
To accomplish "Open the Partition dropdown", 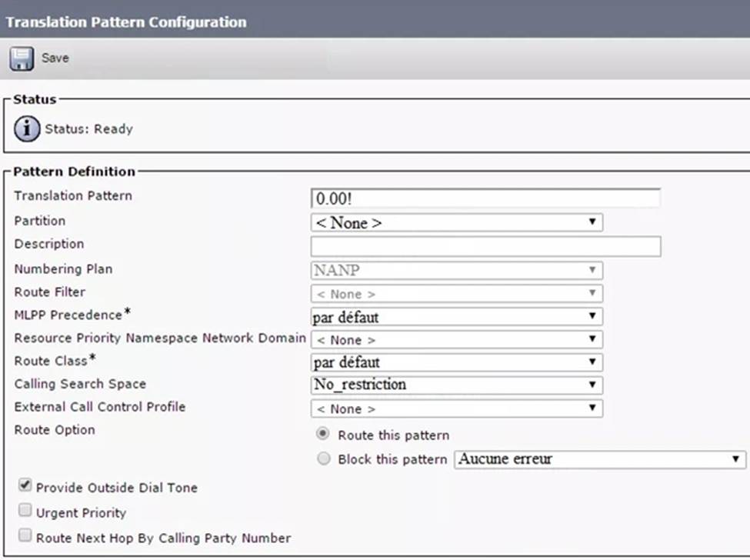I will pos(456,223).
